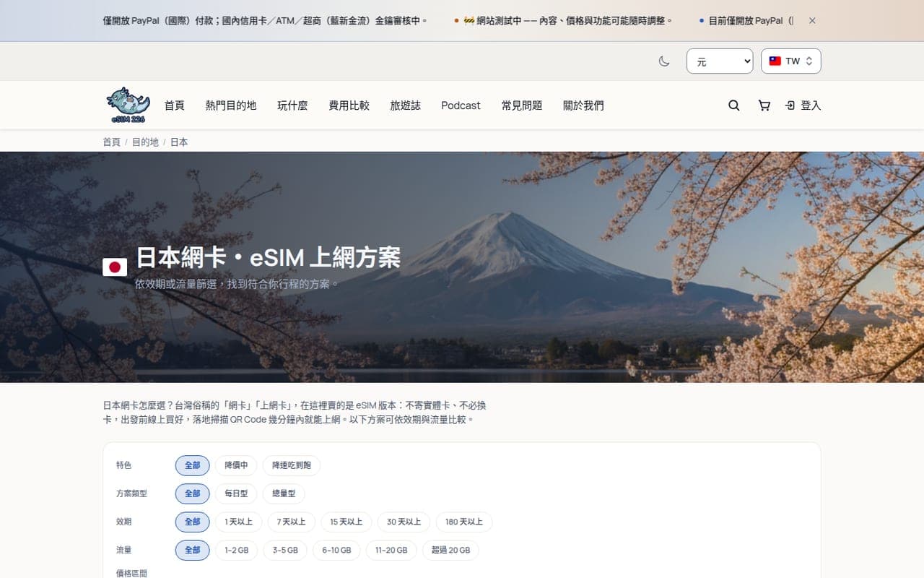Filter data 1–2 GB

[x=236, y=550]
